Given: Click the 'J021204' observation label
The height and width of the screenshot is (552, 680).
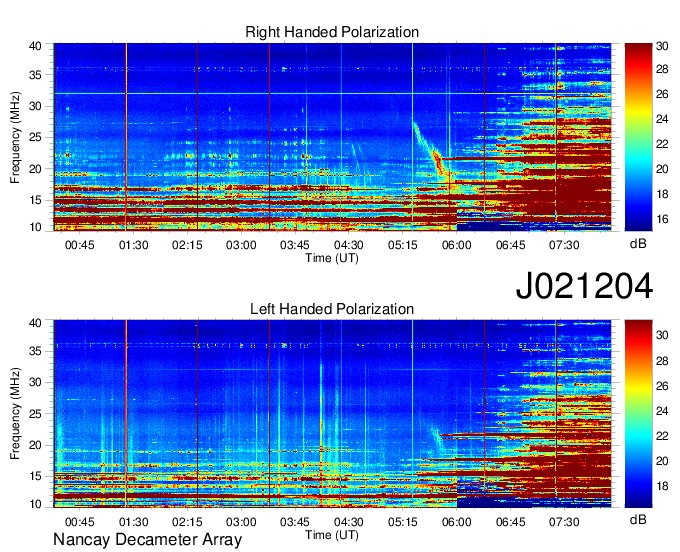Looking at the screenshot, I should coord(584,286).
